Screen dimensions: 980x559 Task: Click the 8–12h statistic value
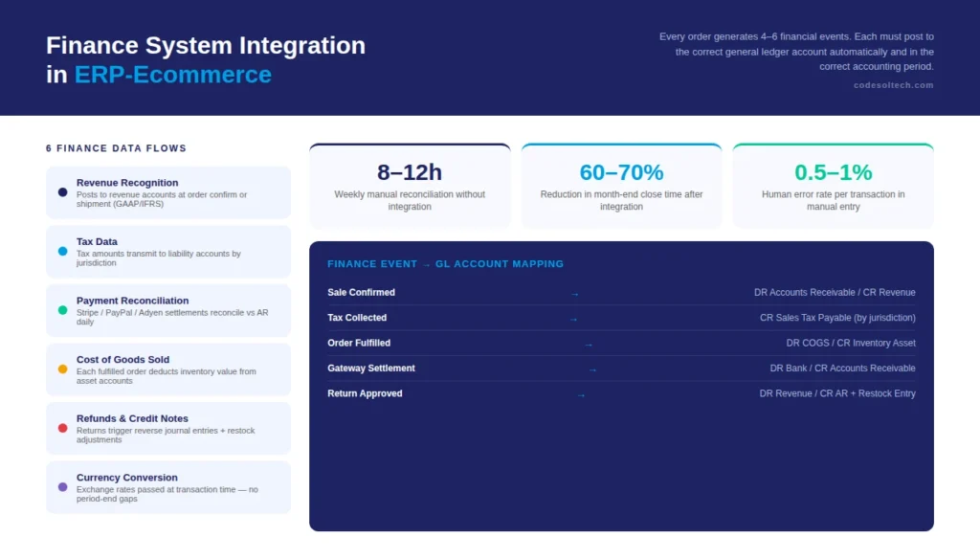[x=410, y=172]
